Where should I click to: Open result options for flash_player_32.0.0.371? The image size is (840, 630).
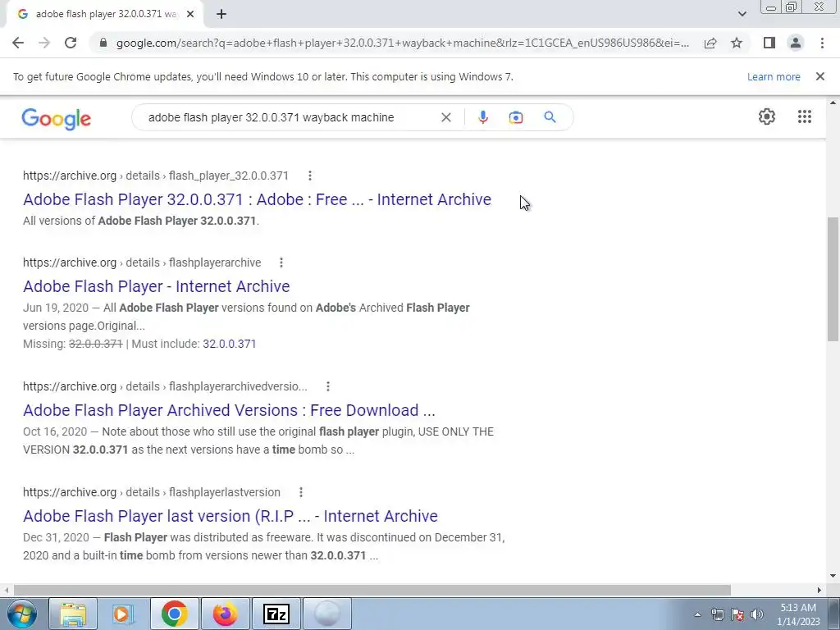[x=309, y=176]
